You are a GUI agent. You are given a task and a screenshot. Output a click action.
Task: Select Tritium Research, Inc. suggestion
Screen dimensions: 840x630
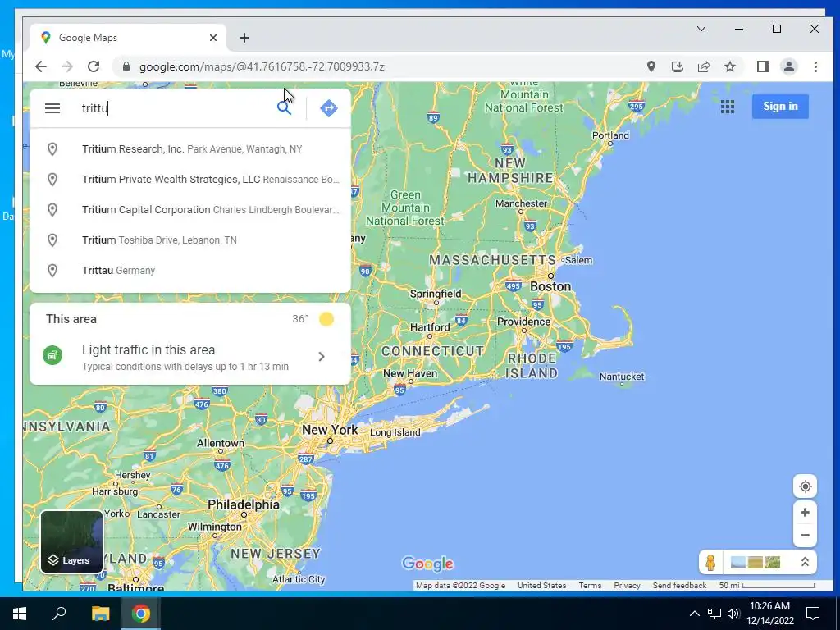[190, 149]
